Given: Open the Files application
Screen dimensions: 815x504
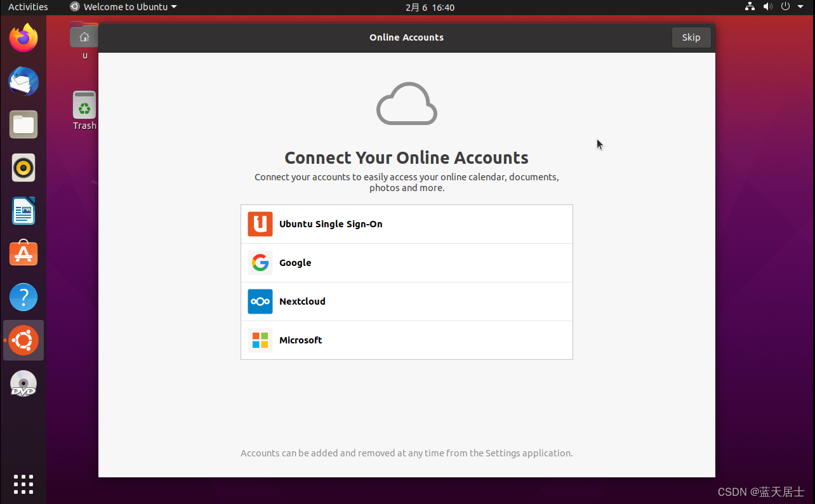Looking at the screenshot, I should [x=23, y=124].
